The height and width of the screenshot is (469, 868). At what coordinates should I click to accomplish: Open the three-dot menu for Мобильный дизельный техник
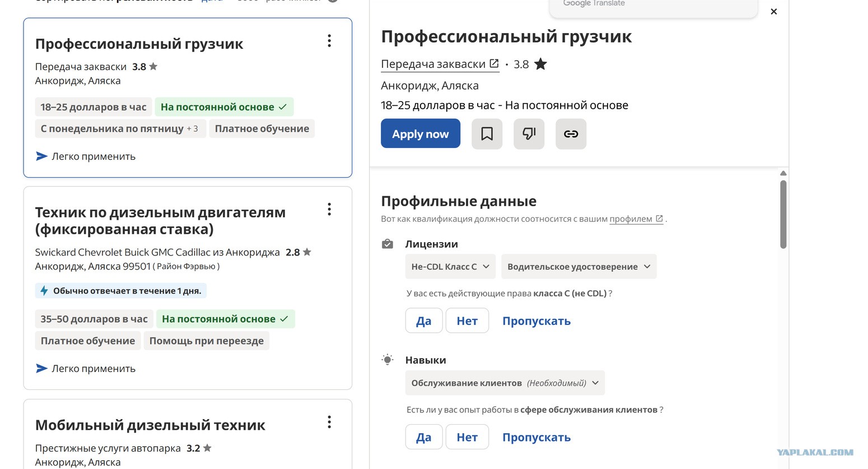pyautogui.click(x=329, y=422)
